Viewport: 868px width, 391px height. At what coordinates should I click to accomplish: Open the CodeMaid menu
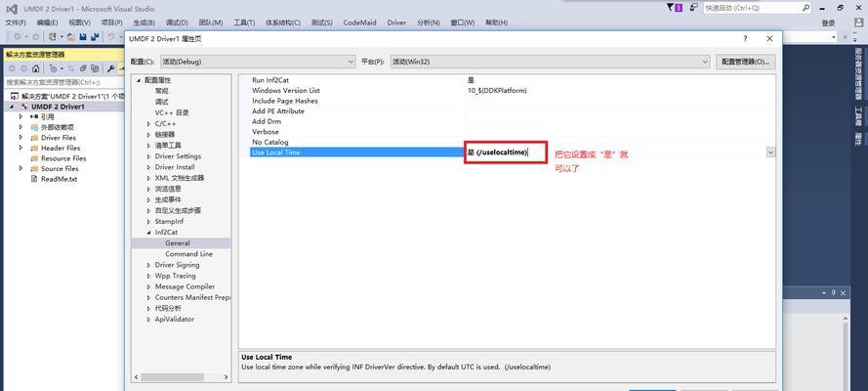(359, 22)
